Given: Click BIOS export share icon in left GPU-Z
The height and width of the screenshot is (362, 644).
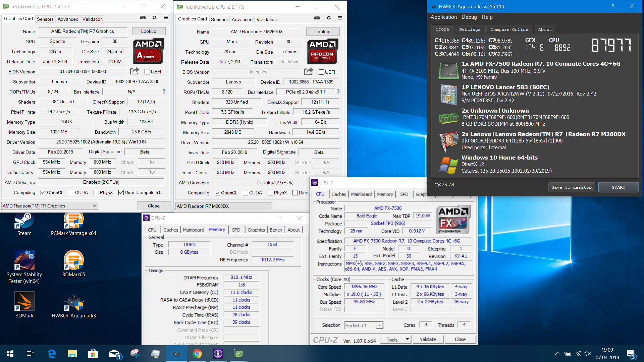Looking at the screenshot, I should tap(135, 71).
